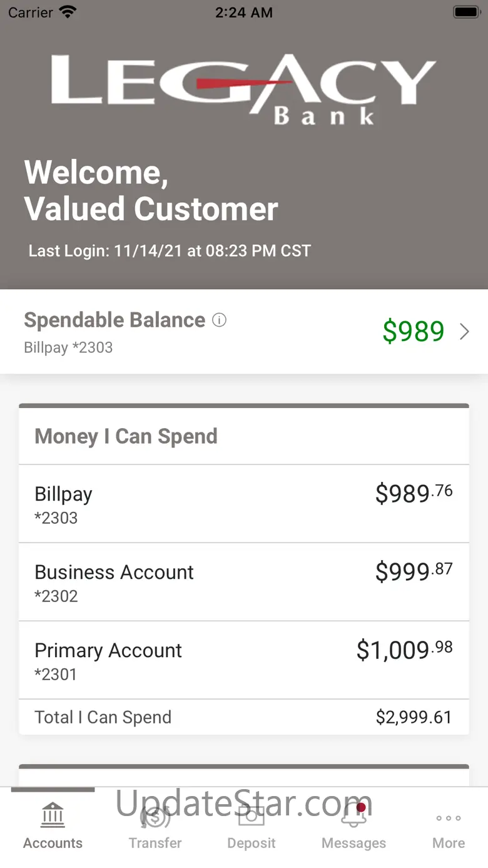Tap the Transfer dollar icon
Viewport: 488px width, 868px height.
[155, 816]
